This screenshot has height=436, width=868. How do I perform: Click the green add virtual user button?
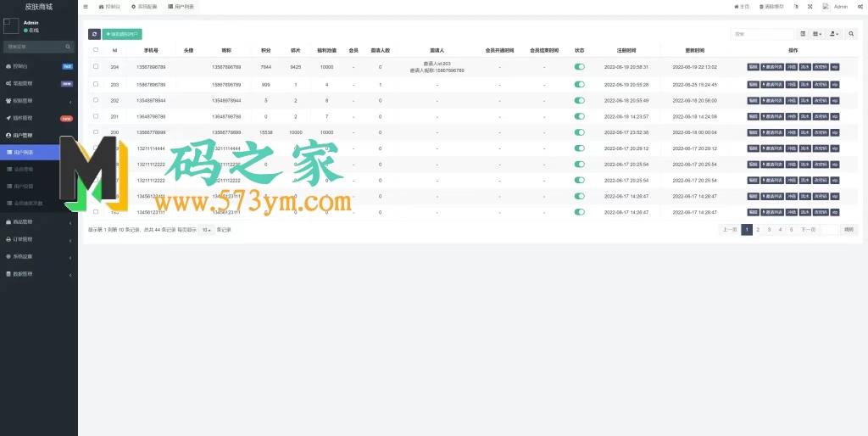[x=122, y=34]
